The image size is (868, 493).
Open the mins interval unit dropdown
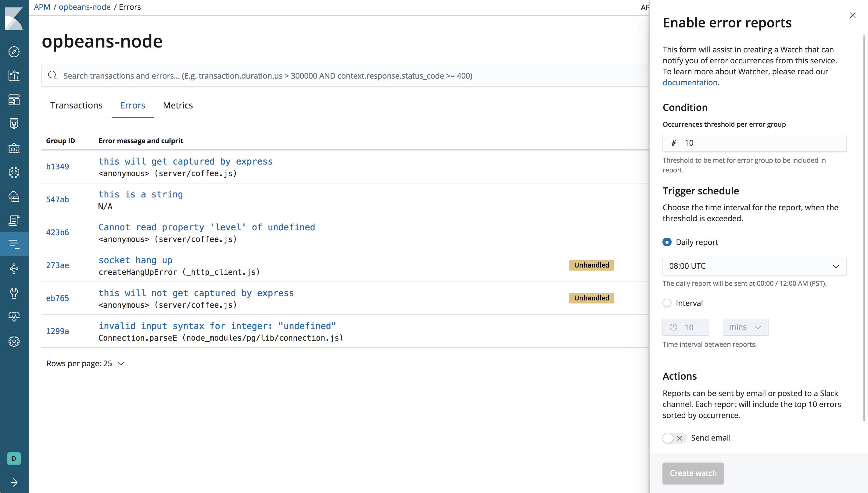click(x=745, y=327)
